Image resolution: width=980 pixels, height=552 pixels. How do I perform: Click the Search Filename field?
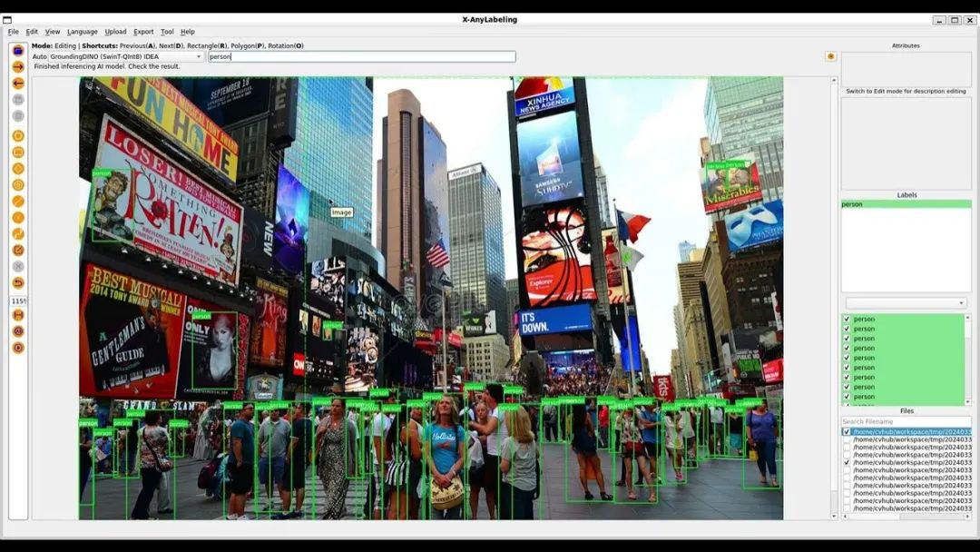click(x=906, y=421)
